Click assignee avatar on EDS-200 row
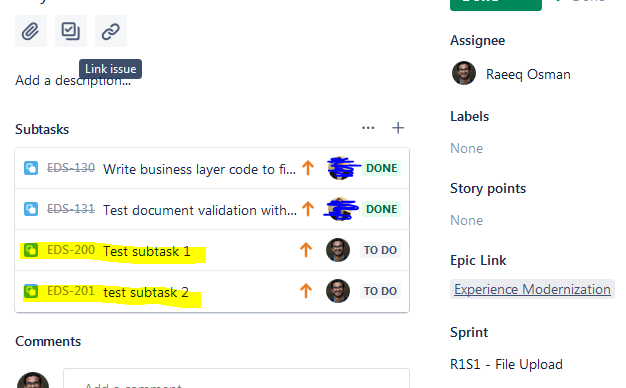 pyautogui.click(x=338, y=250)
